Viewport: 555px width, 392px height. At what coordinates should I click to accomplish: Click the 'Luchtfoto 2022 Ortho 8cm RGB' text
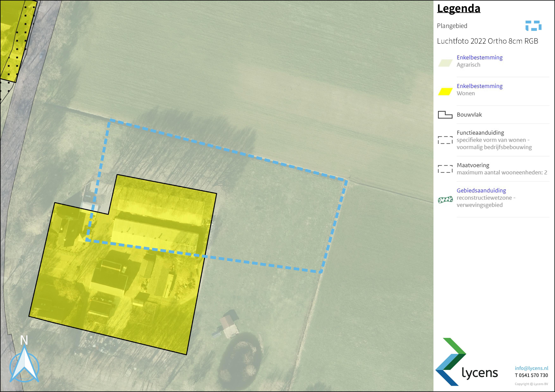point(488,41)
